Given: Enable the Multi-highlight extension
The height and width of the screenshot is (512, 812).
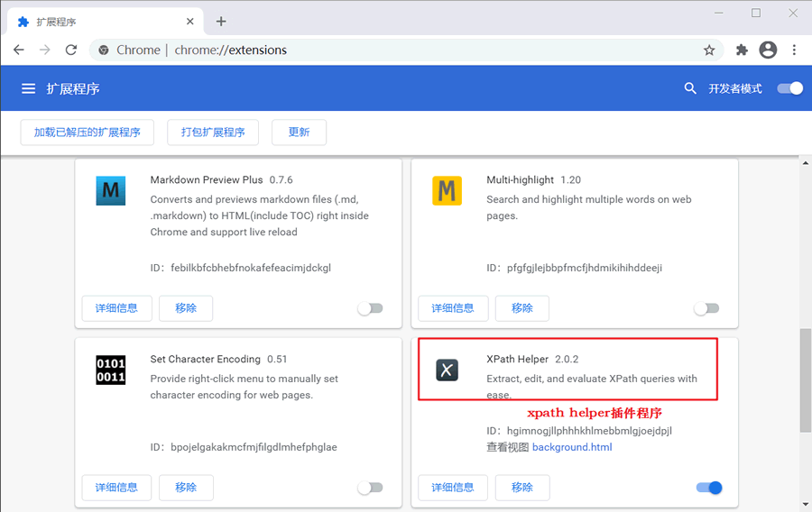Looking at the screenshot, I should coord(706,308).
